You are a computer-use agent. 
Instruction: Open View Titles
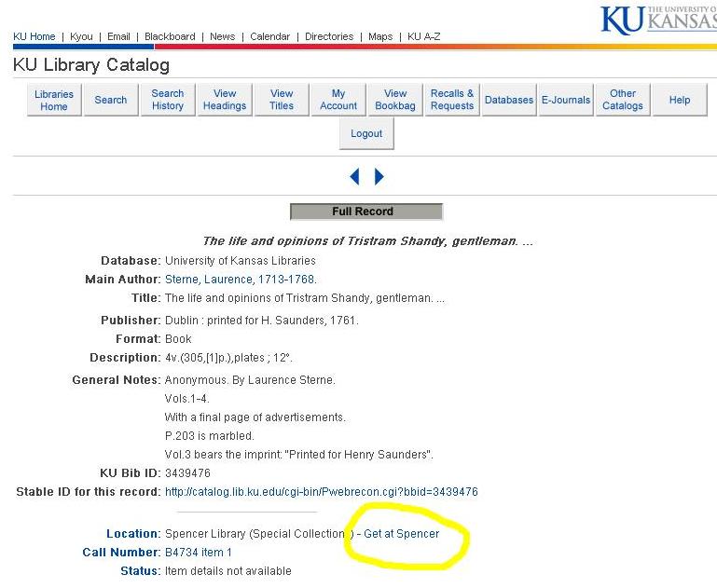282,100
